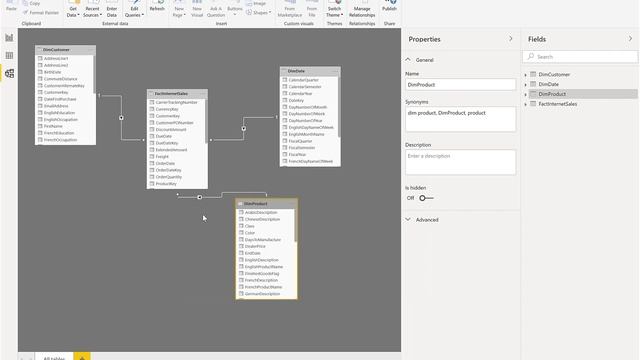The image size is (640, 360).
Task: Collapse the General section in Properties
Action: tap(408, 60)
